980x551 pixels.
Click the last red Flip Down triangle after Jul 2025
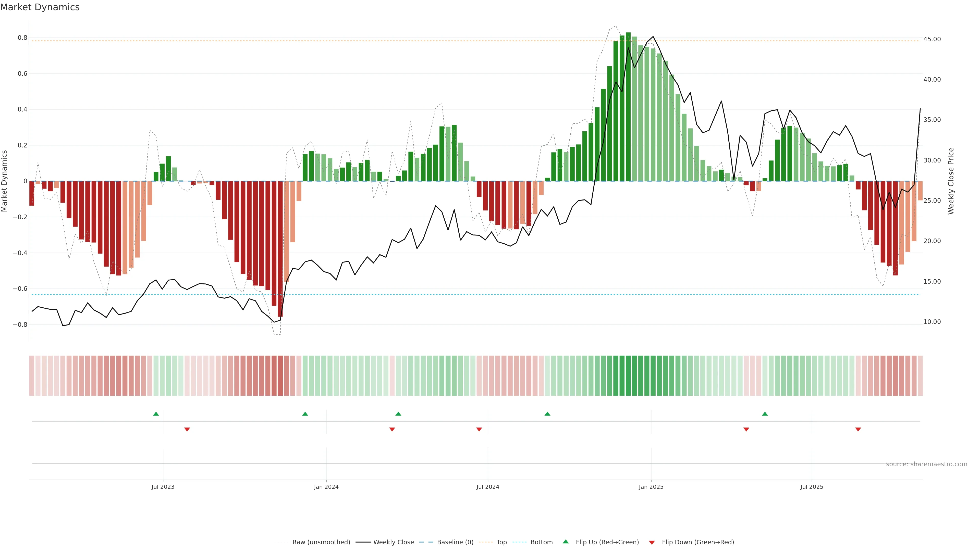858,429
